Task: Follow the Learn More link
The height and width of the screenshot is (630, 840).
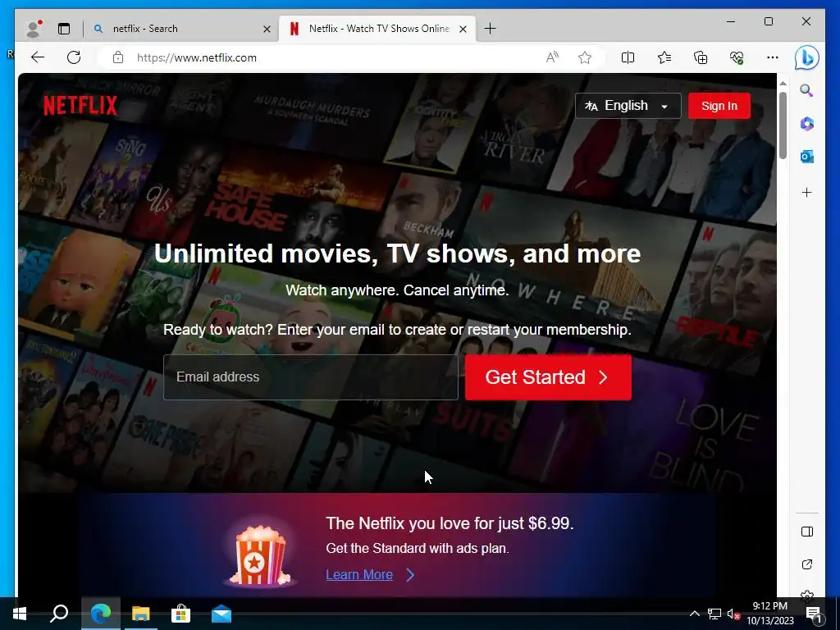Action: [359, 575]
